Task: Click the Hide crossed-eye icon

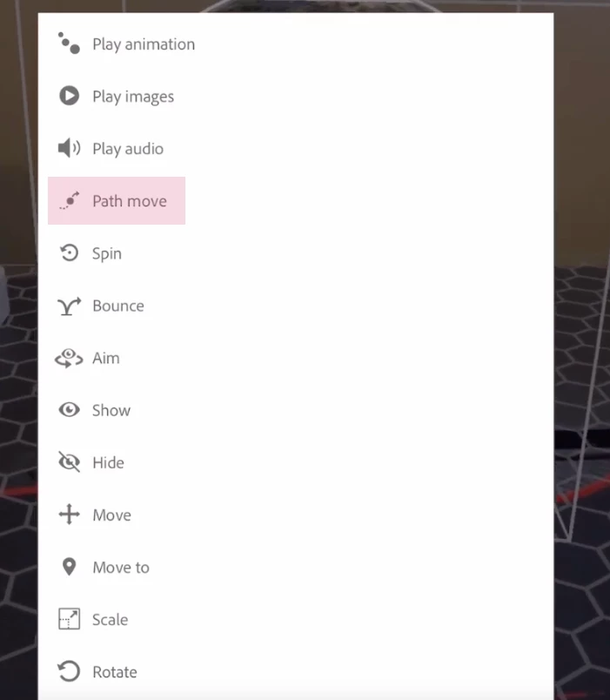Action: (69, 462)
